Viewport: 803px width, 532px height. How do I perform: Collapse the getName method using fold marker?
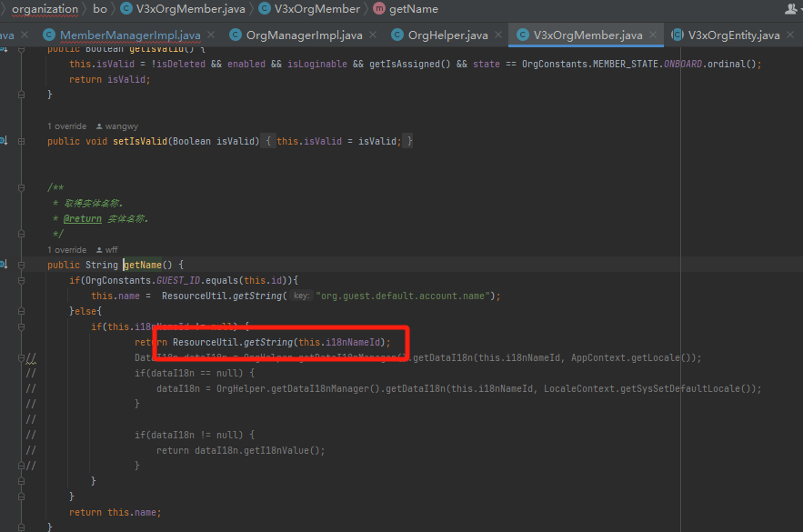click(x=22, y=265)
